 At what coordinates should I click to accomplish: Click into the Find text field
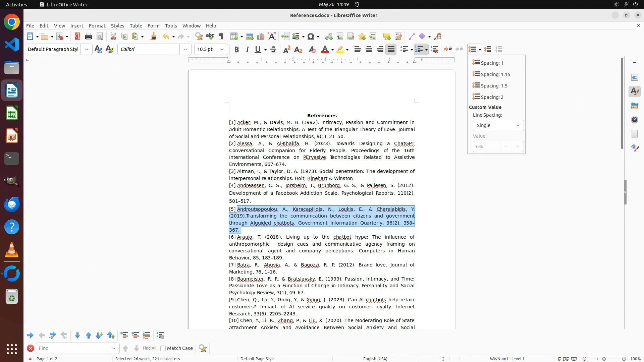(72, 348)
